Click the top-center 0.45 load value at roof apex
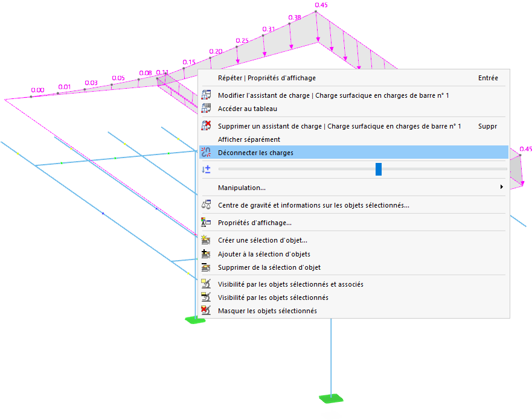 tap(321, 5)
